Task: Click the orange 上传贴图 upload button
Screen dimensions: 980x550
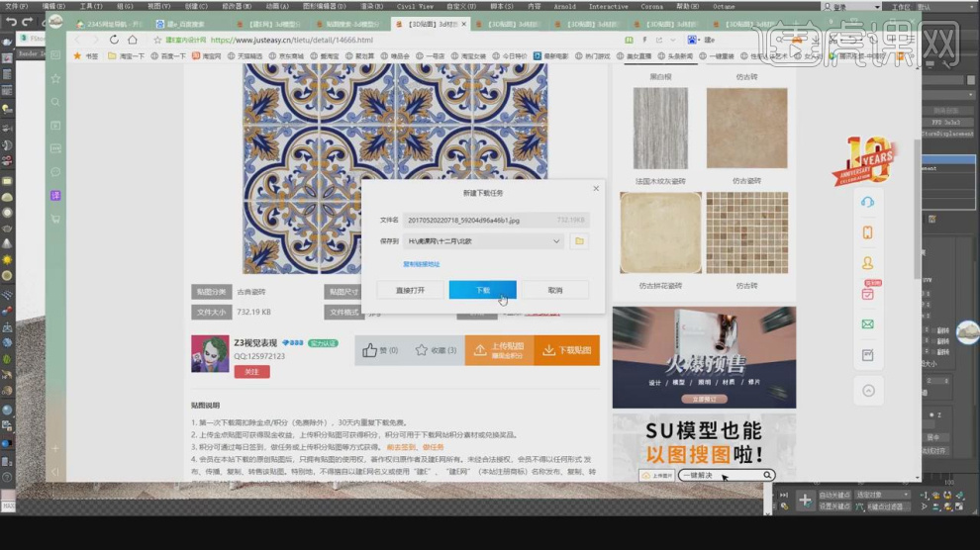Action: (x=499, y=350)
